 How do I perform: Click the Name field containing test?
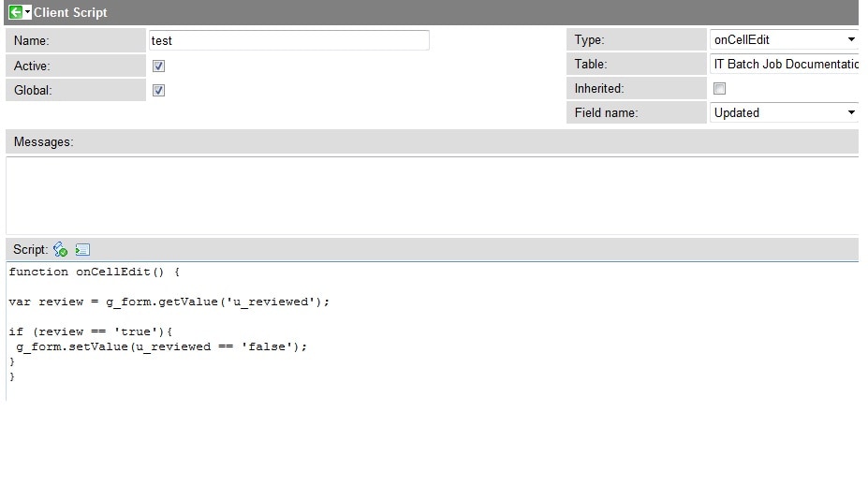[289, 40]
